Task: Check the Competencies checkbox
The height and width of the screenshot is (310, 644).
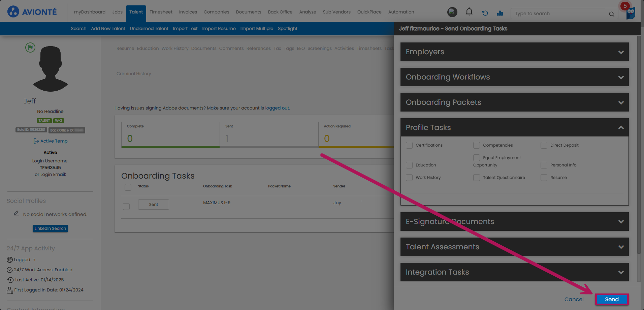Action: (477, 145)
